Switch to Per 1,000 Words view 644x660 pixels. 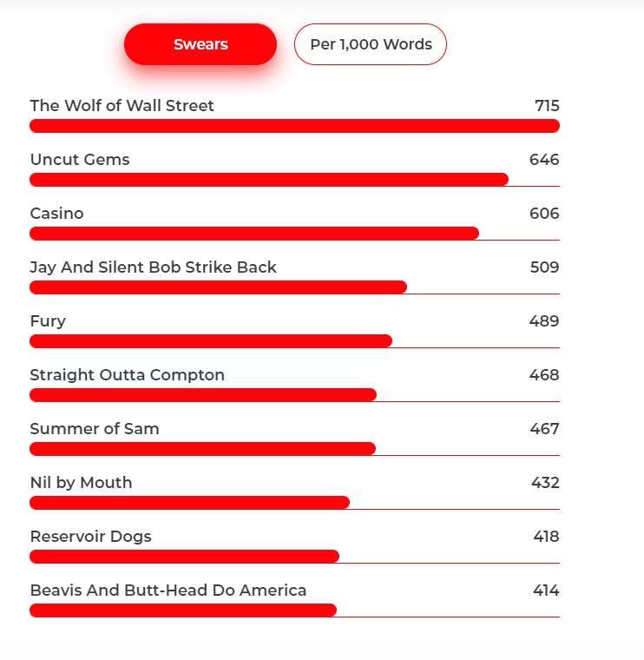point(371,44)
